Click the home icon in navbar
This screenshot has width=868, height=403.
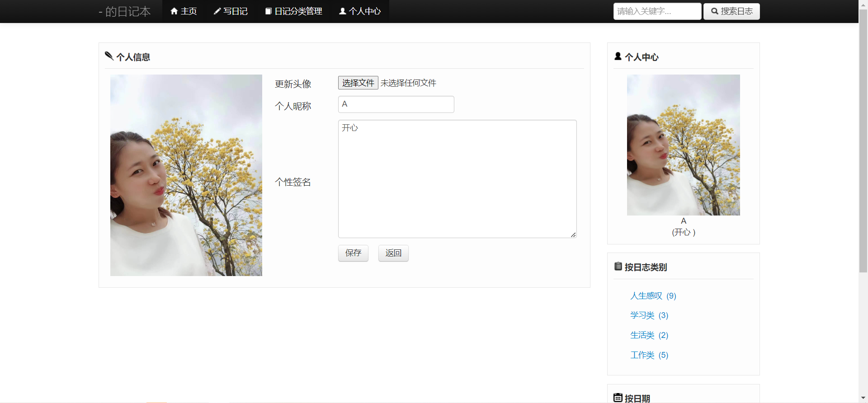(x=174, y=11)
